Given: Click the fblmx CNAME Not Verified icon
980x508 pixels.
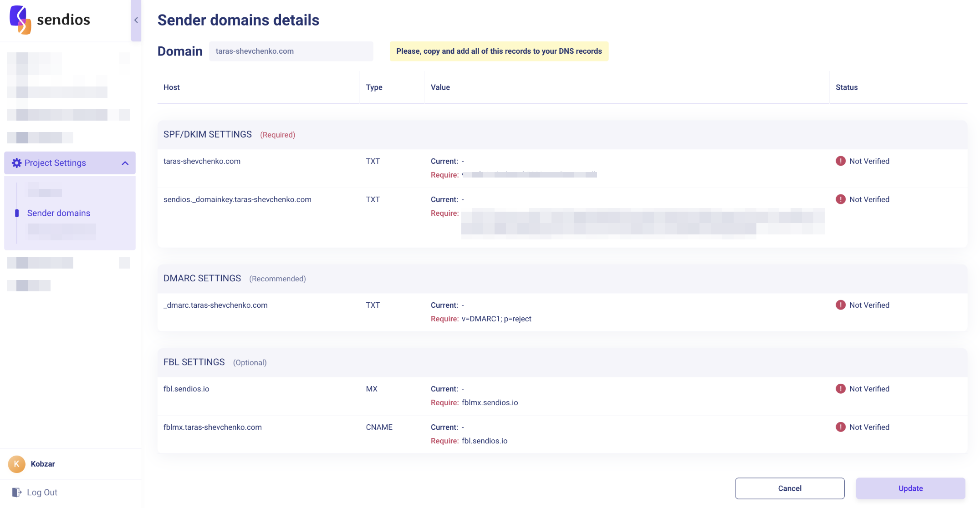Looking at the screenshot, I should [x=841, y=427].
